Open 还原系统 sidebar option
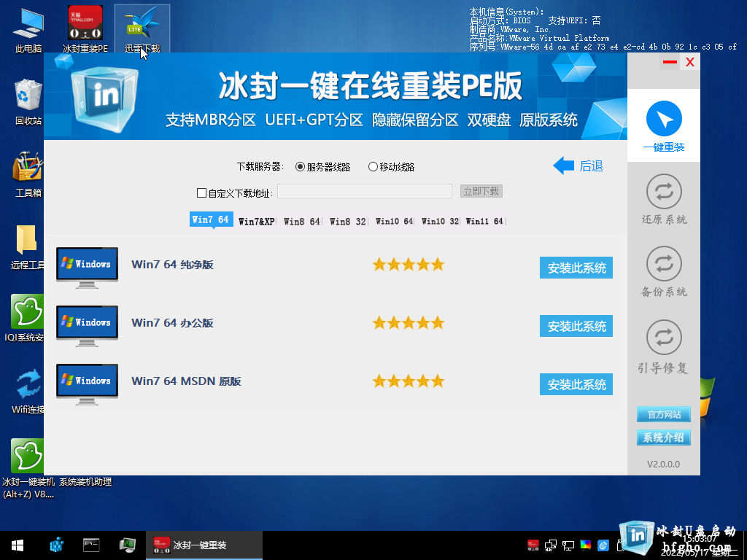The height and width of the screenshot is (560, 747). (664, 199)
